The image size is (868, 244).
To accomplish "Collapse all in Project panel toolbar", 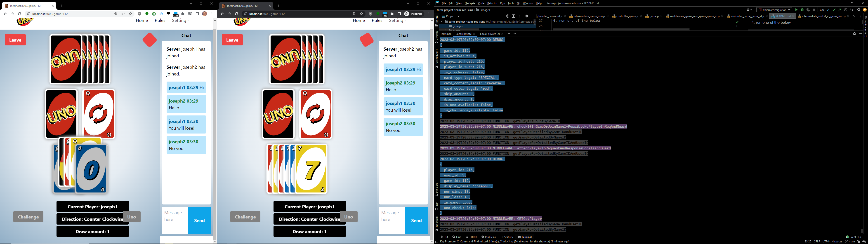I will pyautogui.click(x=519, y=16).
